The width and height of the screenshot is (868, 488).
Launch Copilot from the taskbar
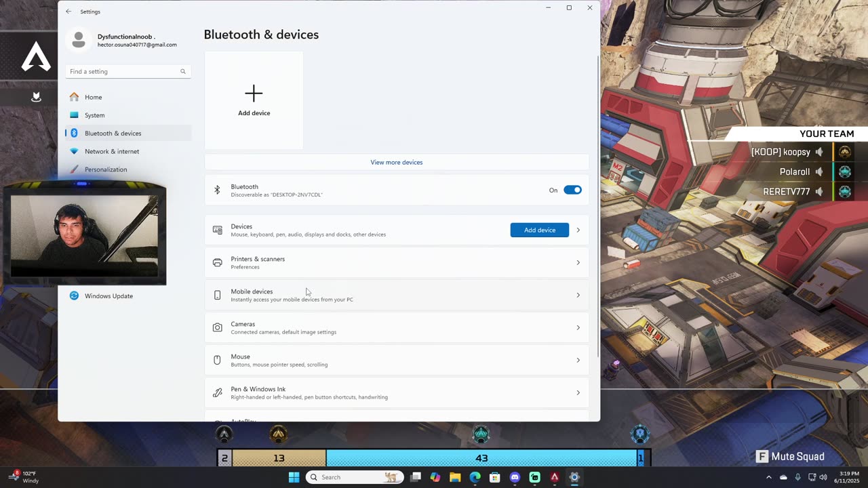(435, 477)
